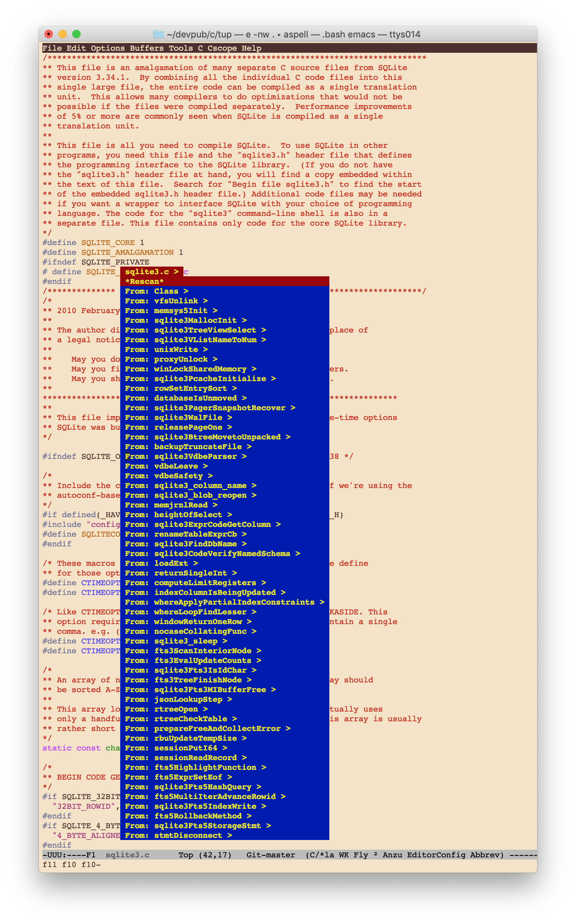Click the sqlite3.c menu title header
Viewport: 576px width, 924px height.
coord(152,272)
